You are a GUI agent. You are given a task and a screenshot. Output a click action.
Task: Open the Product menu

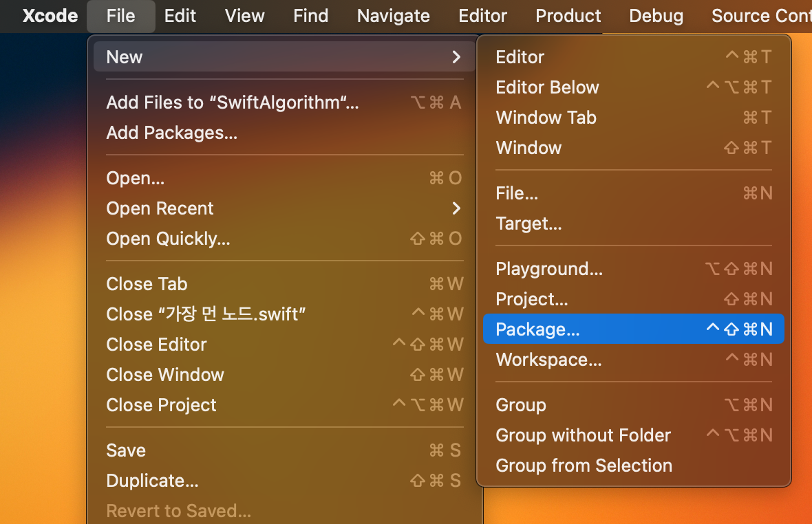point(568,16)
